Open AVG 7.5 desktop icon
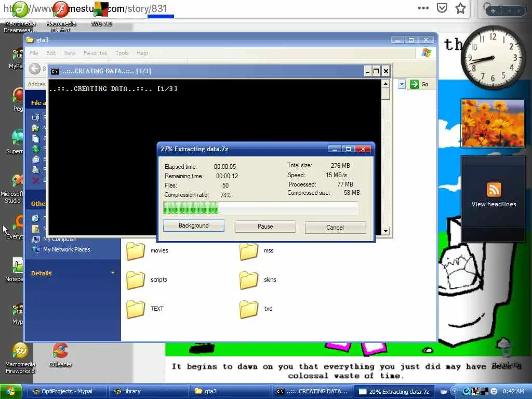The image size is (532, 399). click(101, 14)
